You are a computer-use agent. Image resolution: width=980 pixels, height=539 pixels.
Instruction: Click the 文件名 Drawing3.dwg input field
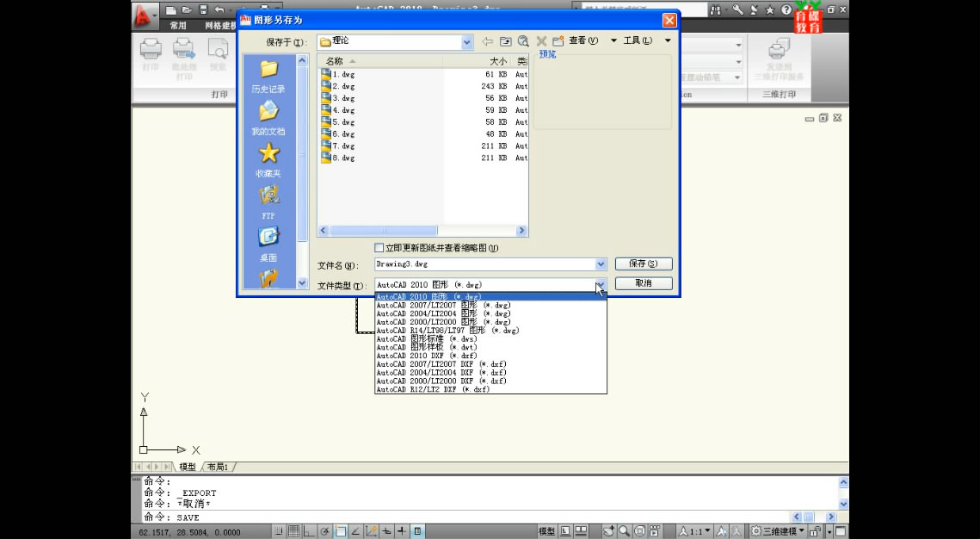(x=485, y=264)
